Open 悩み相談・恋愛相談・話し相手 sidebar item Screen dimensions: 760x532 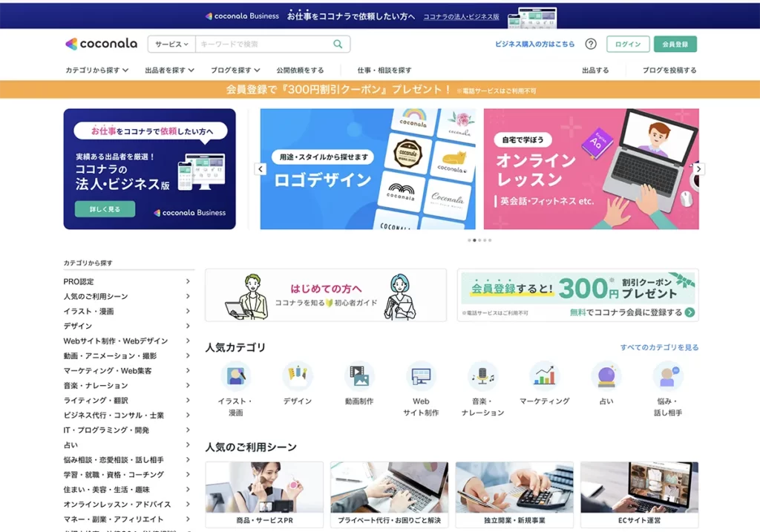[127, 460]
